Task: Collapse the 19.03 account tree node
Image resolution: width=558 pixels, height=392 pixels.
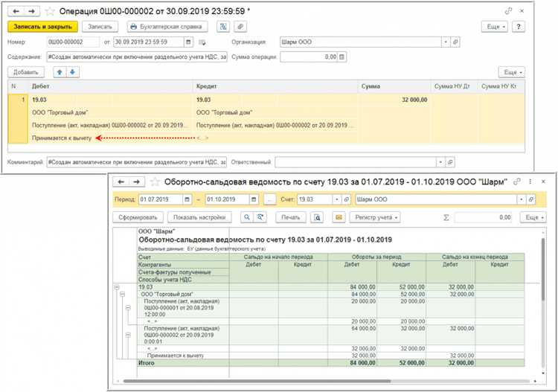Action: (117, 287)
